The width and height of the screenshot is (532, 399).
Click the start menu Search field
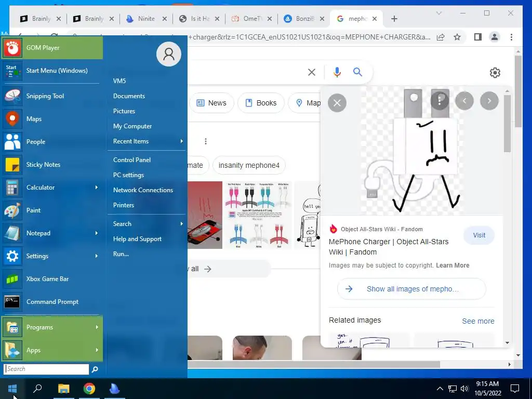pyautogui.click(x=46, y=369)
